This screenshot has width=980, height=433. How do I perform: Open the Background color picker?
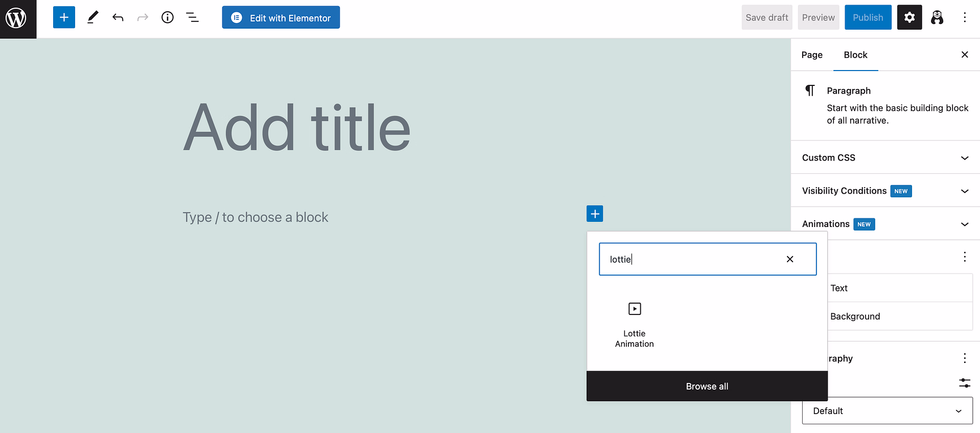(x=900, y=316)
